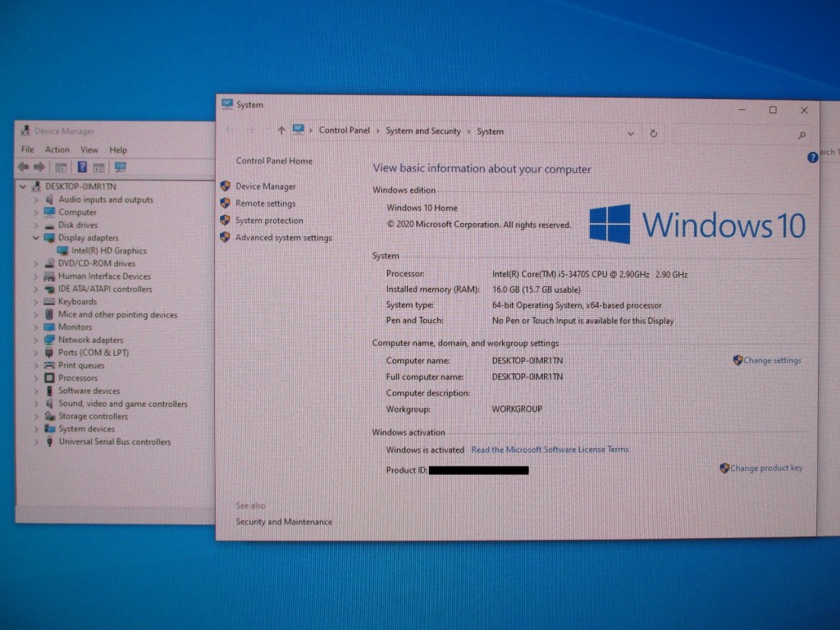Collapse the DESKTOP-0IMR1TN root node
Screen dimensions: 840x630
click(x=22, y=186)
